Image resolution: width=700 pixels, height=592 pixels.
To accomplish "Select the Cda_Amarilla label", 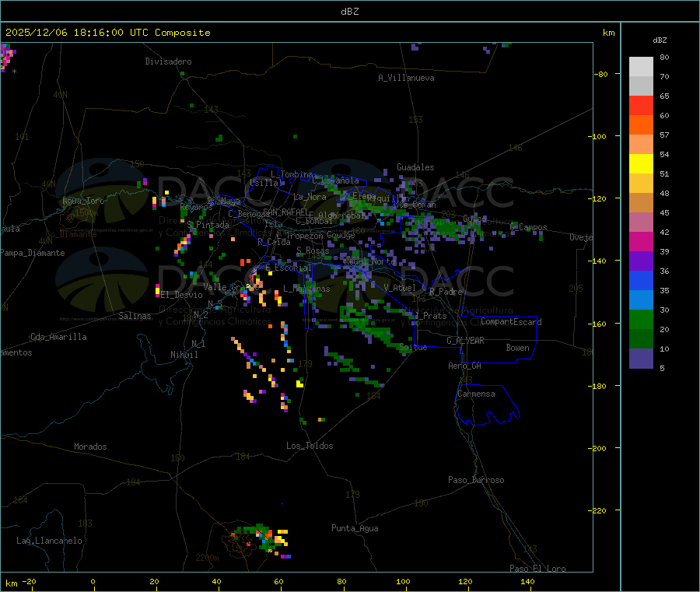I will click(x=58, y=337).
